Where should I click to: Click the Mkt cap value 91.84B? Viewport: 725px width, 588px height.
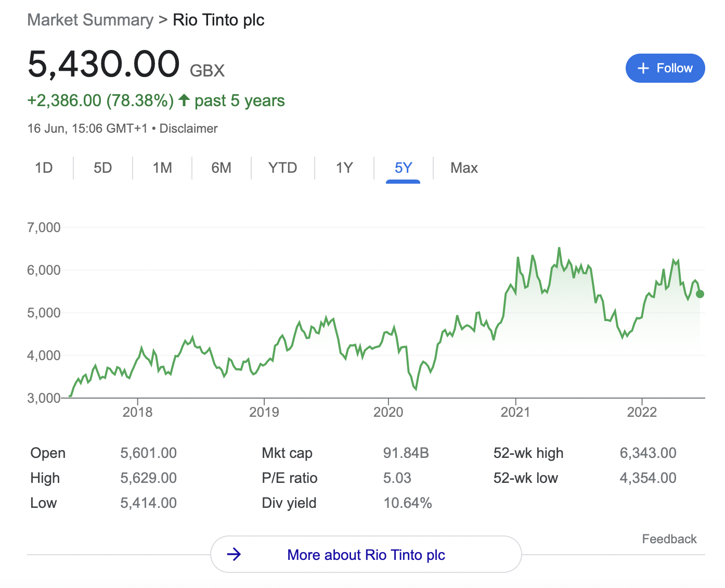(x=406, y=453)
